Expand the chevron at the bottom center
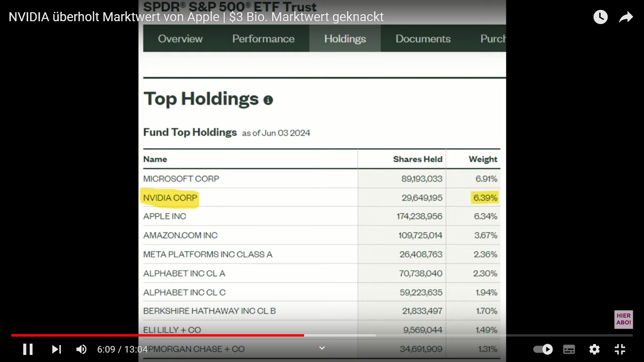Viewport: 644px width, 362px height. point(322,348)
